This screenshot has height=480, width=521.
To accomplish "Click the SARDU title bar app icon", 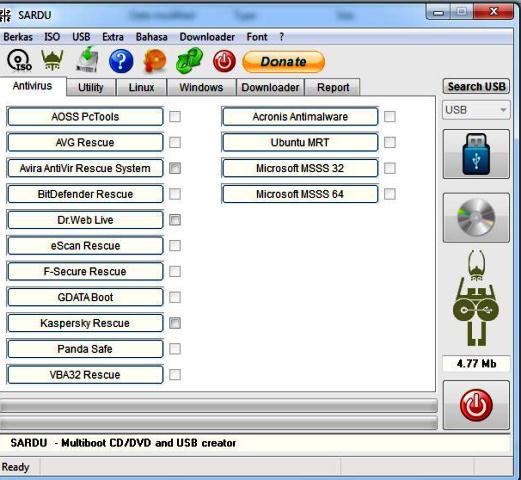I will click(x=5, y=15).
